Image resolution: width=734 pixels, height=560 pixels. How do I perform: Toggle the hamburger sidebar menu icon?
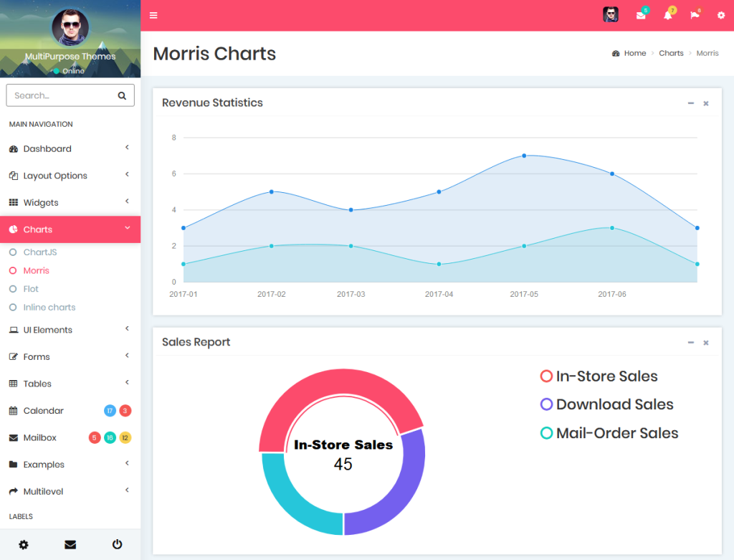[x=153, y=16]
